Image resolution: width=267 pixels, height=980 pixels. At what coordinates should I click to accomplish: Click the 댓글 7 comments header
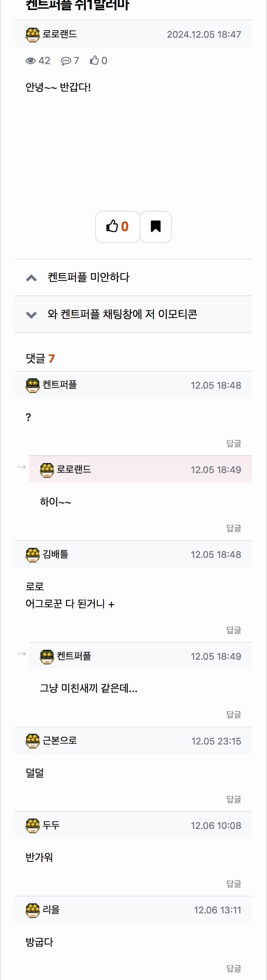point(40,358)
